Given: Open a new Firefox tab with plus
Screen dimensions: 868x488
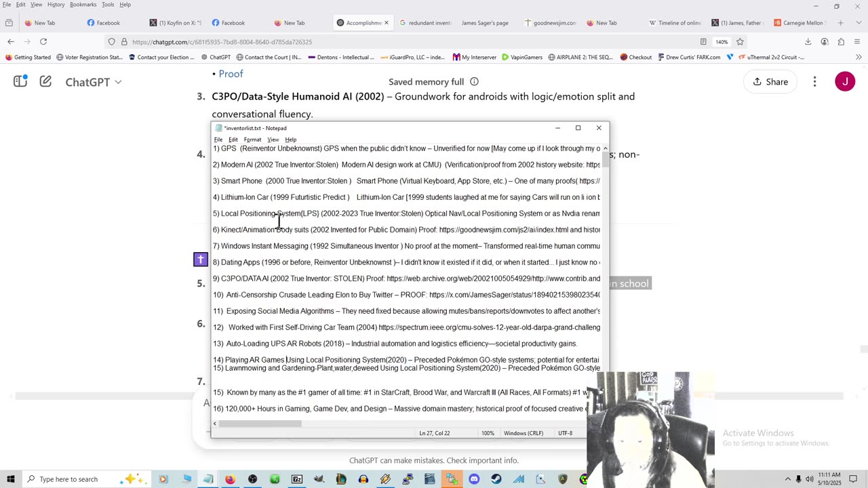Looking at the screenshot, I should (840, 23).
